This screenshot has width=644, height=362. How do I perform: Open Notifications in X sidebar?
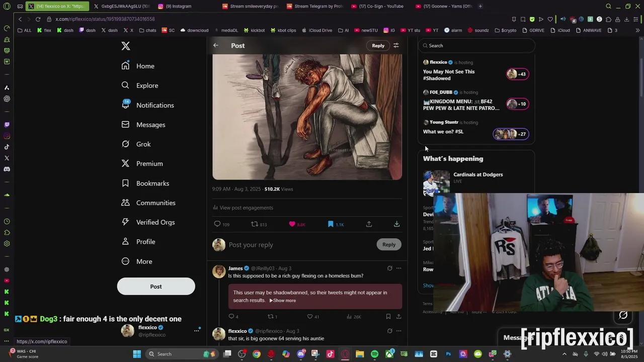click(148, 105)
